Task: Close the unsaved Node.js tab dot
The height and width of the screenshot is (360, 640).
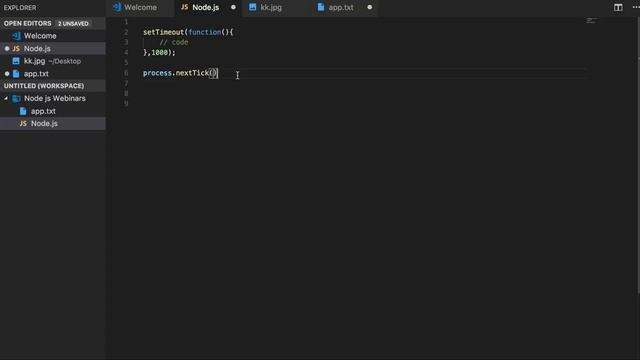Action: point(233,7)
